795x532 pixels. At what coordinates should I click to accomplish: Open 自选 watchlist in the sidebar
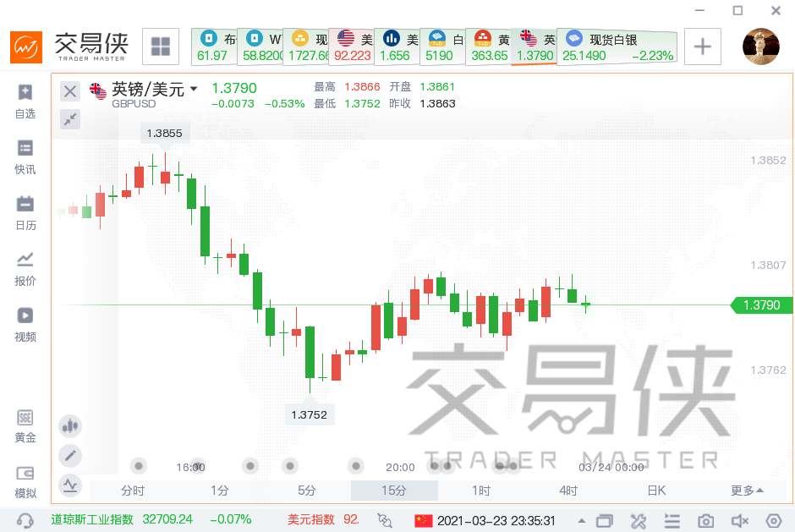point(25,102)
